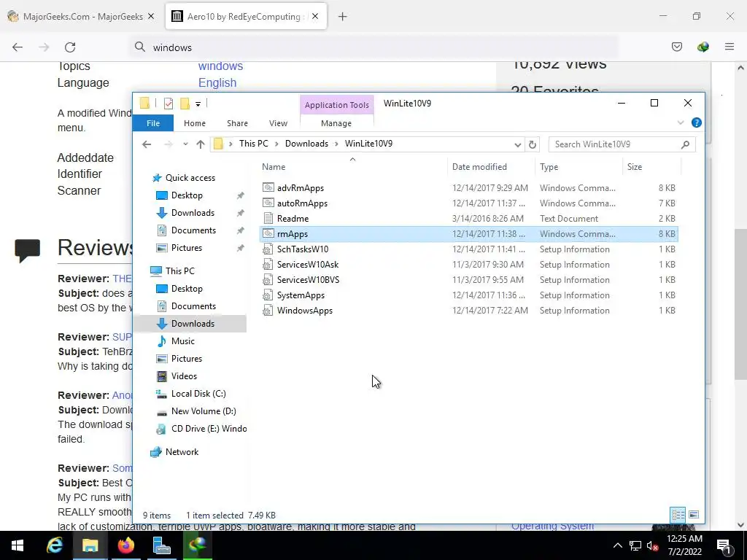The width and height of the screenshot is (747, 560).
Task: Click Downloads in the address breadcrumb
Action: pos(306,144)
